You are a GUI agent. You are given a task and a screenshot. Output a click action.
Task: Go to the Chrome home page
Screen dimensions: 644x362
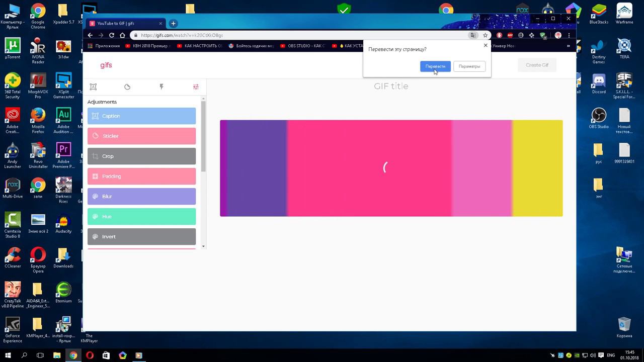click(x=122, y=35)
